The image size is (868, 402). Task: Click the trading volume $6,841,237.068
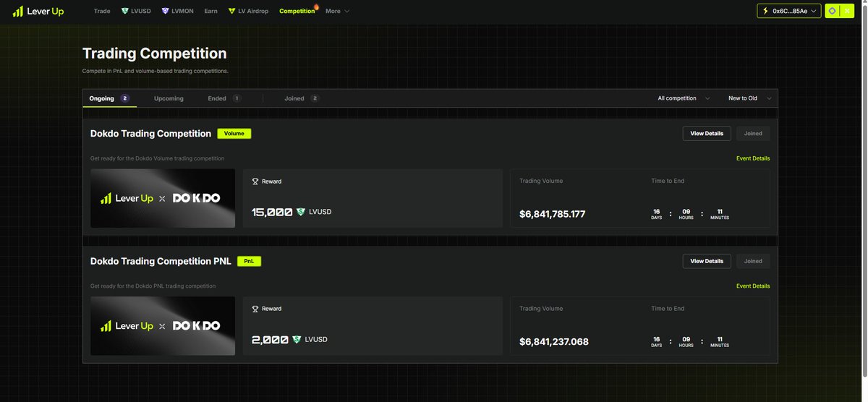(554, 341)
